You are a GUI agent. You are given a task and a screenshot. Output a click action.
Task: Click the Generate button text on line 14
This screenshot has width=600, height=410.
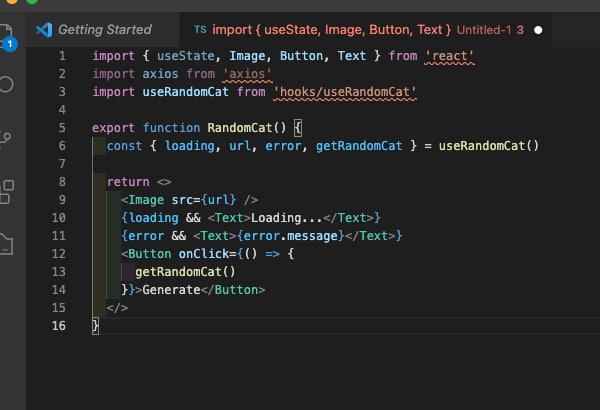pyautogui.click(x=171, y=290)
